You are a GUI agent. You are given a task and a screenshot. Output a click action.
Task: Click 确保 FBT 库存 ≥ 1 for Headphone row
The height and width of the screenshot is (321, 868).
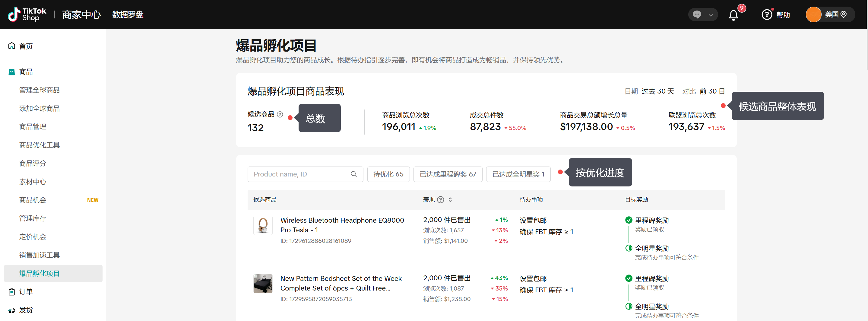tap(546, 232)
